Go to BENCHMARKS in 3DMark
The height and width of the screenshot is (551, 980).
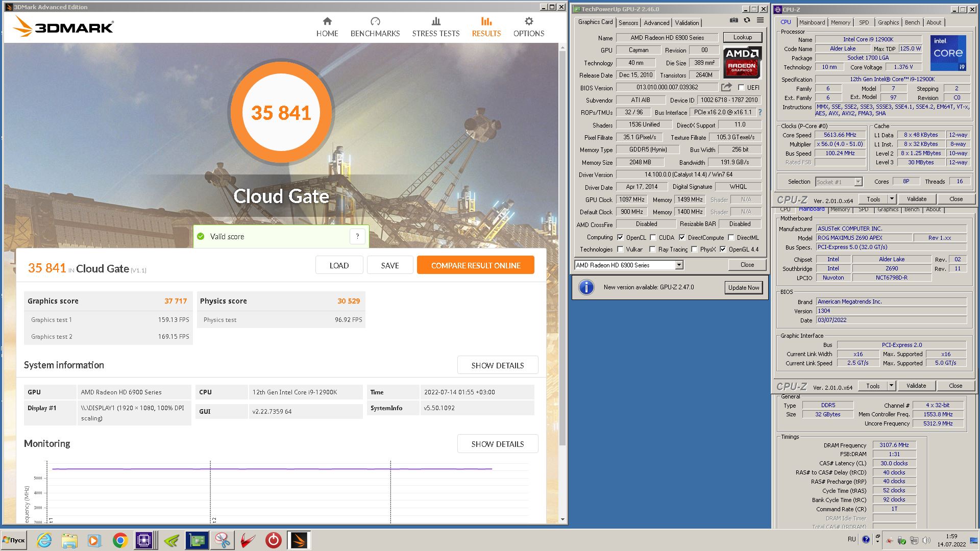click(x=375, y=28)
